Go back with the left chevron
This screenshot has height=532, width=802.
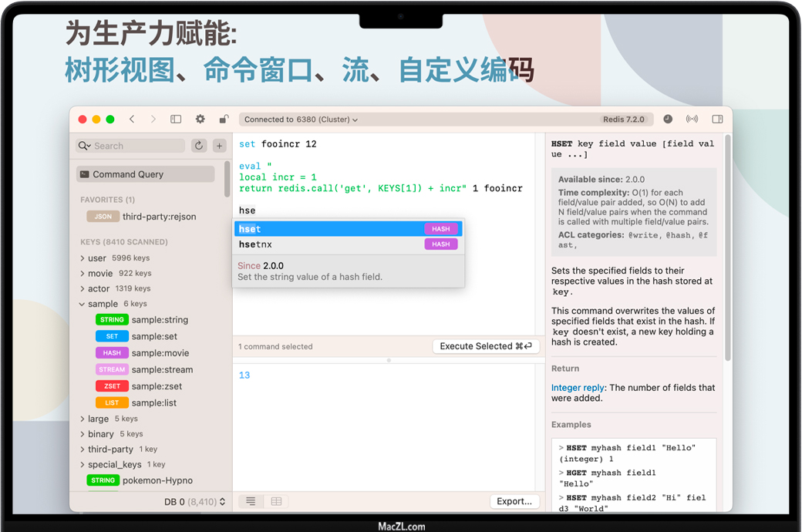tap(132, 120)
